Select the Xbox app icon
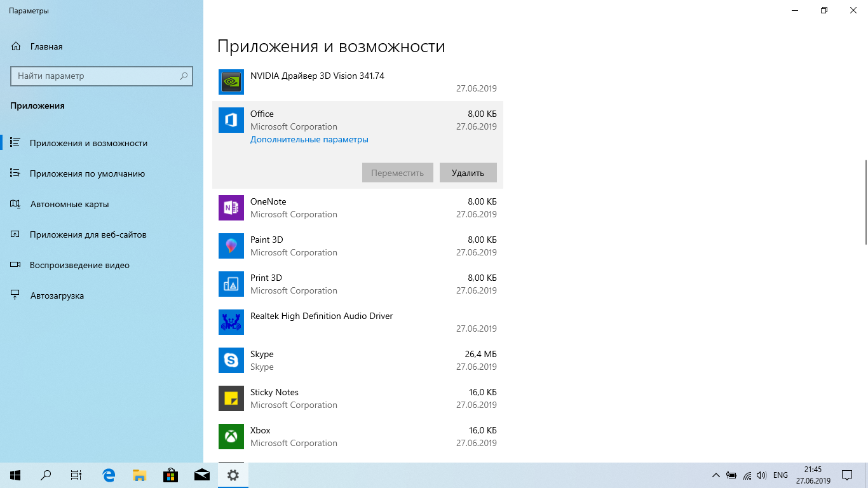The width and height of the screenshot is (868, 488). pyautogui.click(x=231, y=437)
